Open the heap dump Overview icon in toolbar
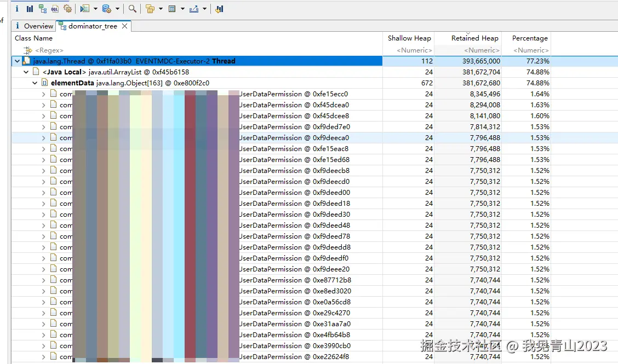 click(17, 9)
